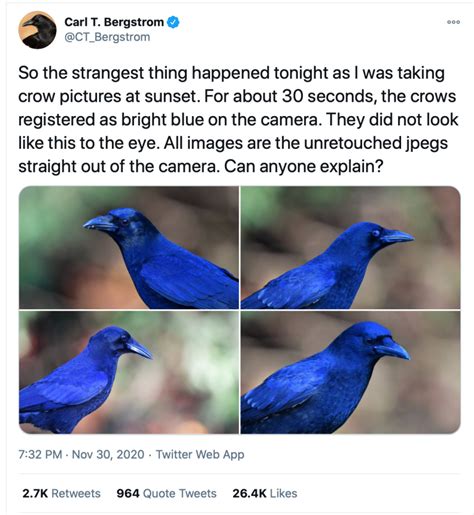This screenshot has width=474, height=515.
Task: Click the @CT_Bergstrom handle
Action: pos(107,37)
